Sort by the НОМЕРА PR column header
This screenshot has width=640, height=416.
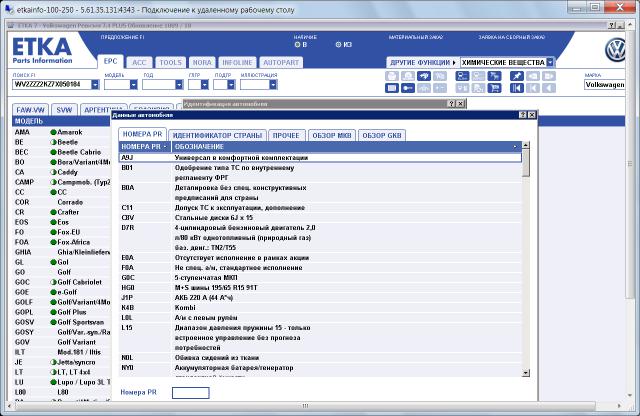145,147
